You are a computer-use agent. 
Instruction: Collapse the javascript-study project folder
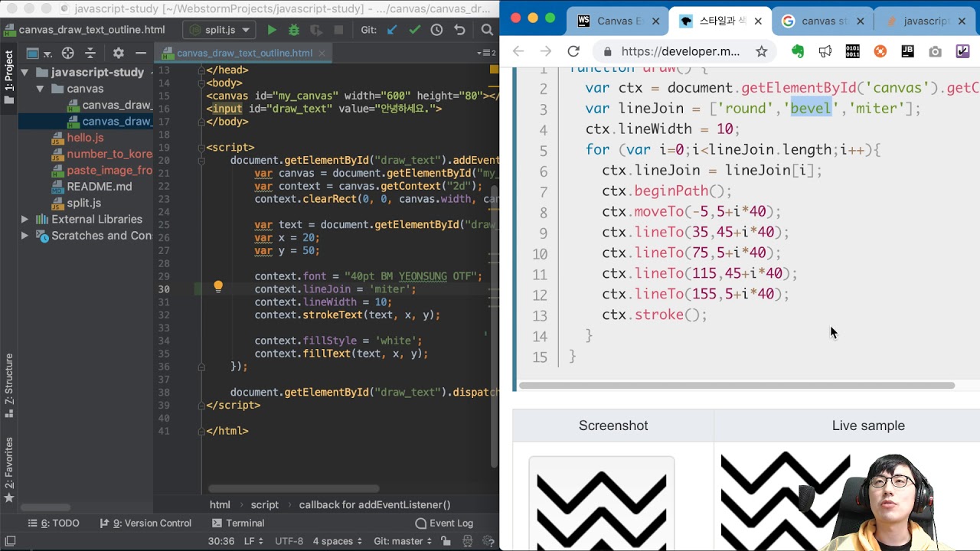coord(24,72)
